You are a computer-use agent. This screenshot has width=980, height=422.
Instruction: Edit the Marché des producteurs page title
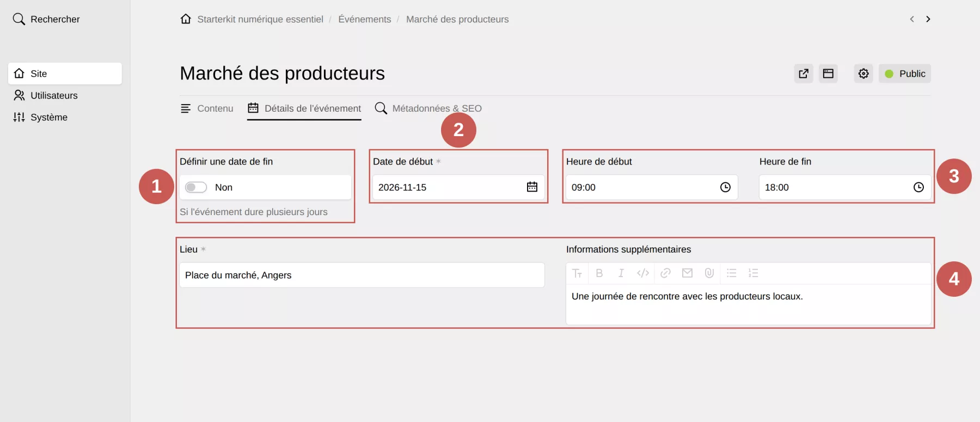tap(282, 74)
